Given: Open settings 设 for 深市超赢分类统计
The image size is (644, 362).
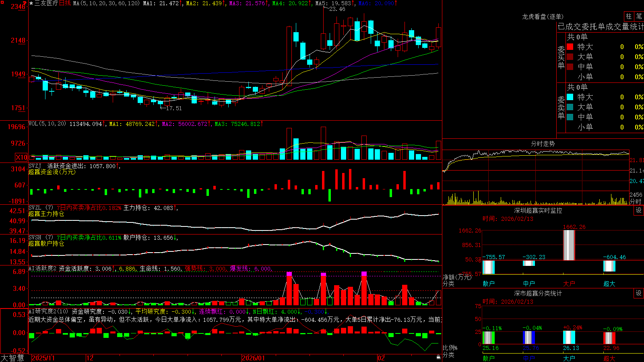Looking at the screenshot, I should 639,293.
